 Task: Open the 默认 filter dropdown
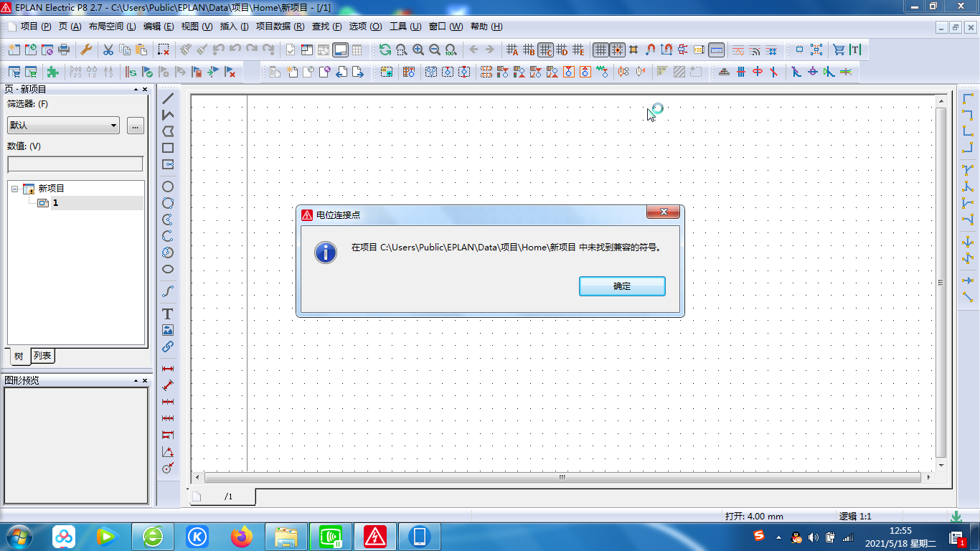63,126
